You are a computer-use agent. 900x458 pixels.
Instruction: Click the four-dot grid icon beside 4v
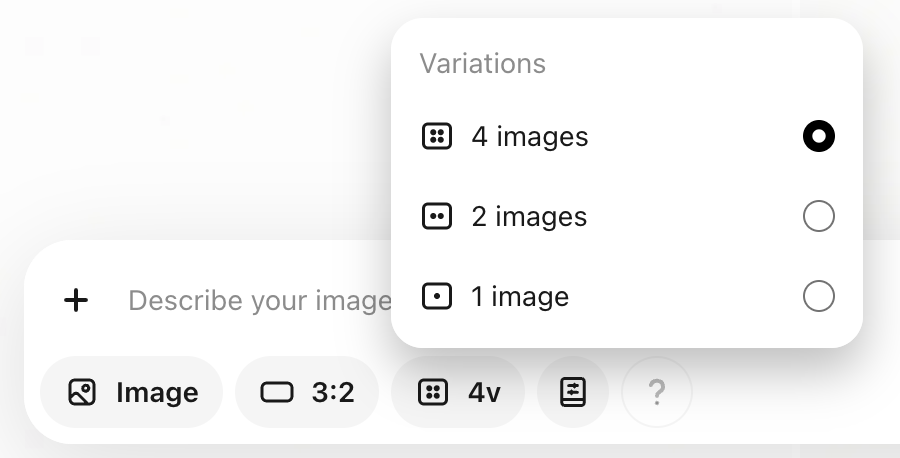[434, 393]
